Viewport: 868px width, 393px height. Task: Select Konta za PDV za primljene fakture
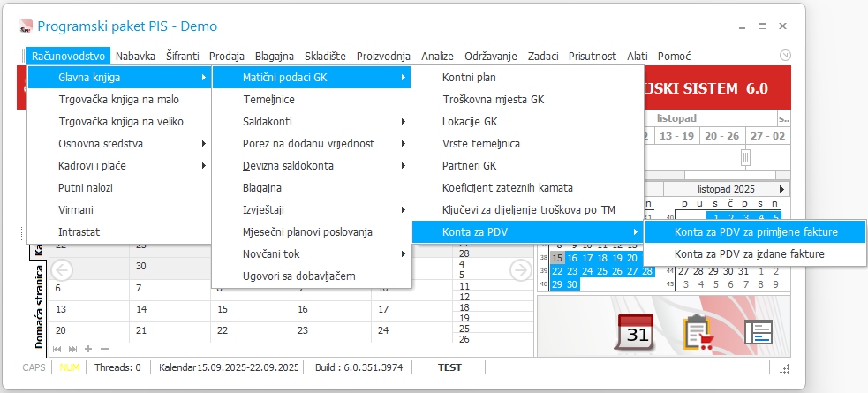(x=755, y=232)
